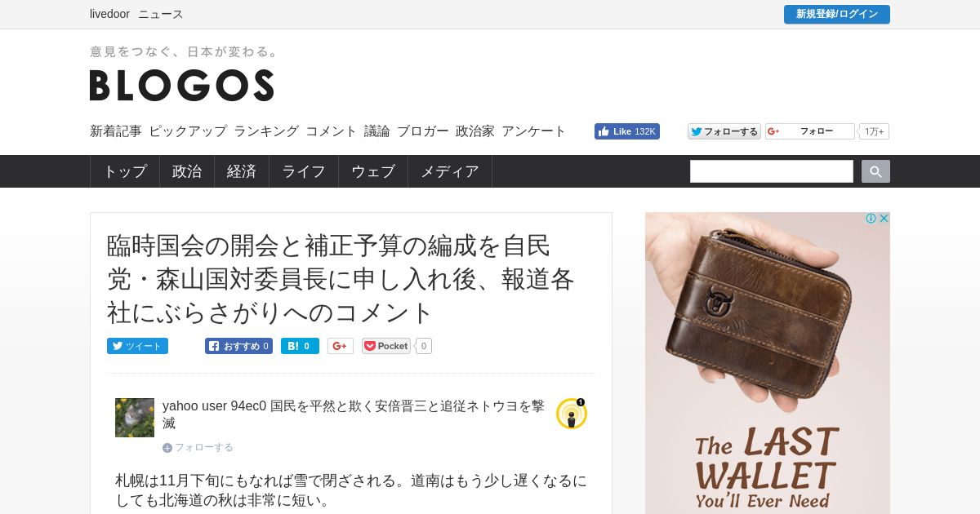Click the author avatar thumbnail

[x=135, y=418]
